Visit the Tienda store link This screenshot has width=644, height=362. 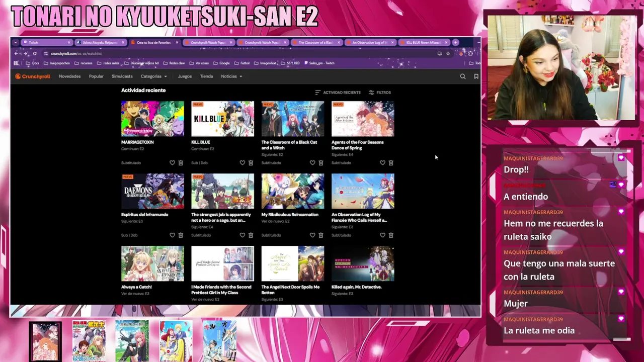click(206, 76)
